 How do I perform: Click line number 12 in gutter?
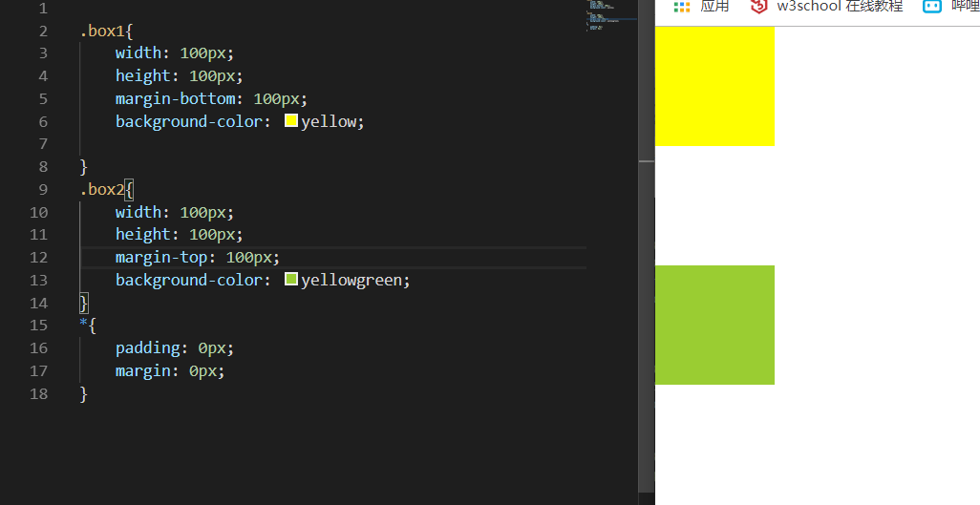coord(39,258)
